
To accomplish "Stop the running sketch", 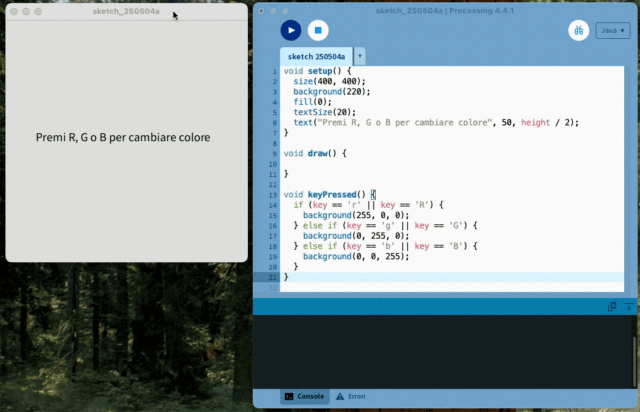I will (x=317, y=31).
